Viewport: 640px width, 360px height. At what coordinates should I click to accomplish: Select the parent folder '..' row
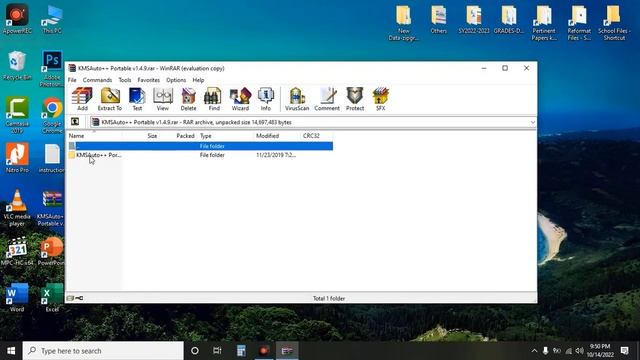point(200,146)
